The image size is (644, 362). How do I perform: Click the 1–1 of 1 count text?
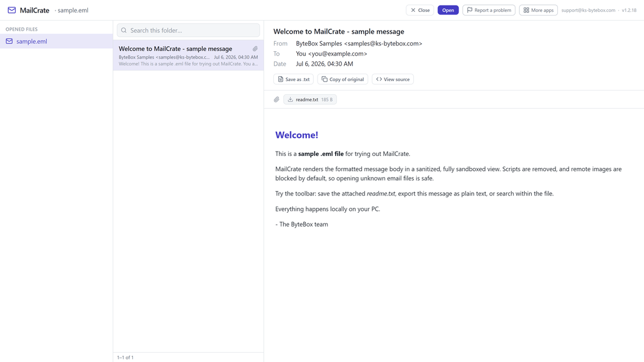125,358
